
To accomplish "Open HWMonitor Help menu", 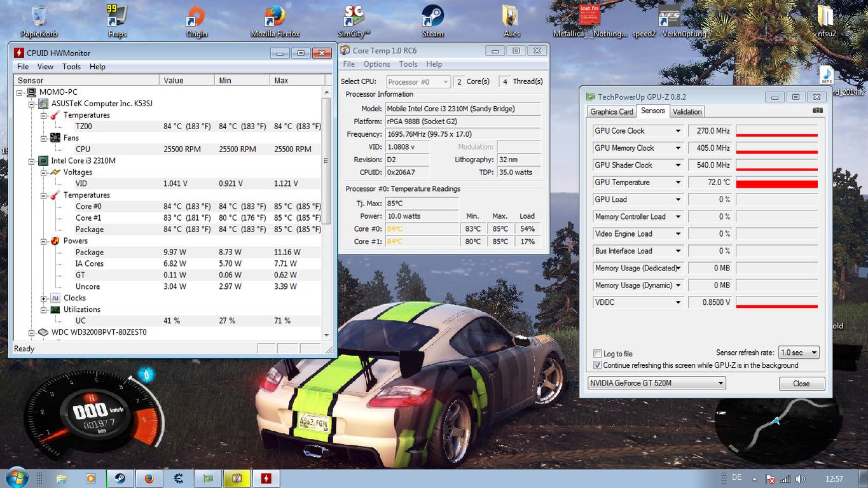I will (97, 66).
